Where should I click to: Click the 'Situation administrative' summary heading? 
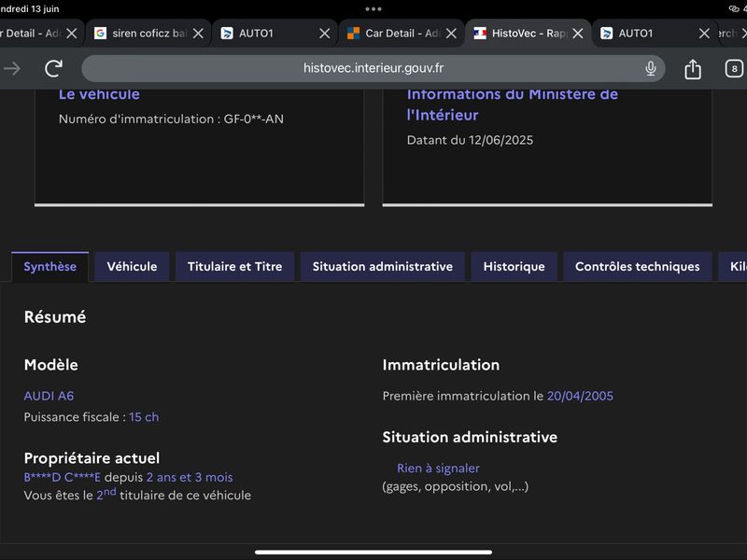[470, 437]
